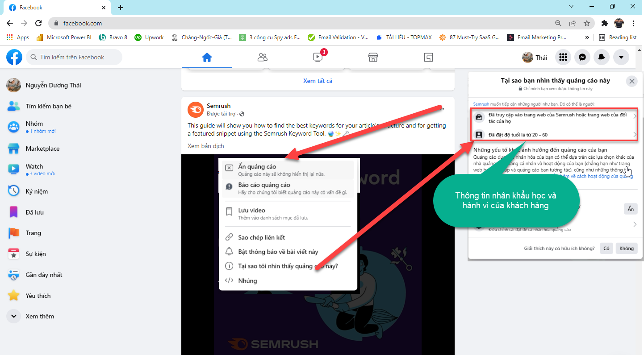Image resolution: width=644 pixels, height=355 pixels.
Task: Answer Không to the helpfulness question
Action: [626, 248]
